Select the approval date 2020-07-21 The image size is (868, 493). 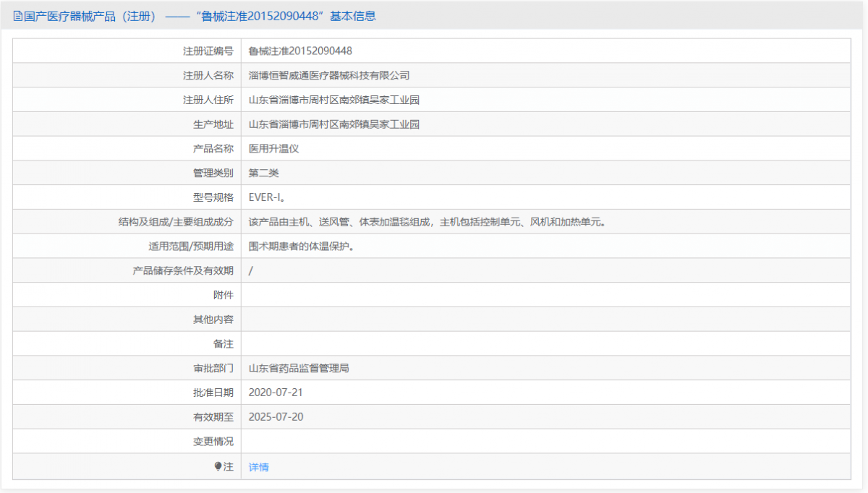tap(277, 393)
